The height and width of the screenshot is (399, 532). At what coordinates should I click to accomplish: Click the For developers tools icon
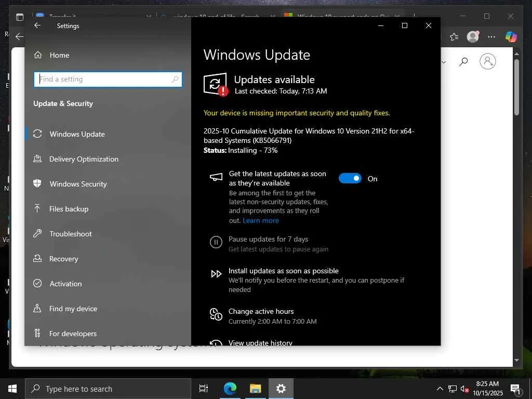[37, 333]
